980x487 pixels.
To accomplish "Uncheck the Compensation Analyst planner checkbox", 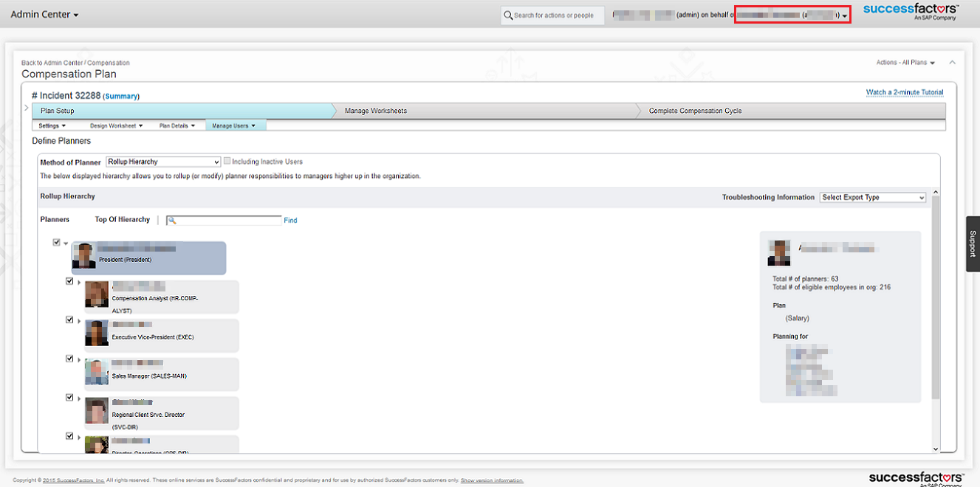I will pos(69,281).
